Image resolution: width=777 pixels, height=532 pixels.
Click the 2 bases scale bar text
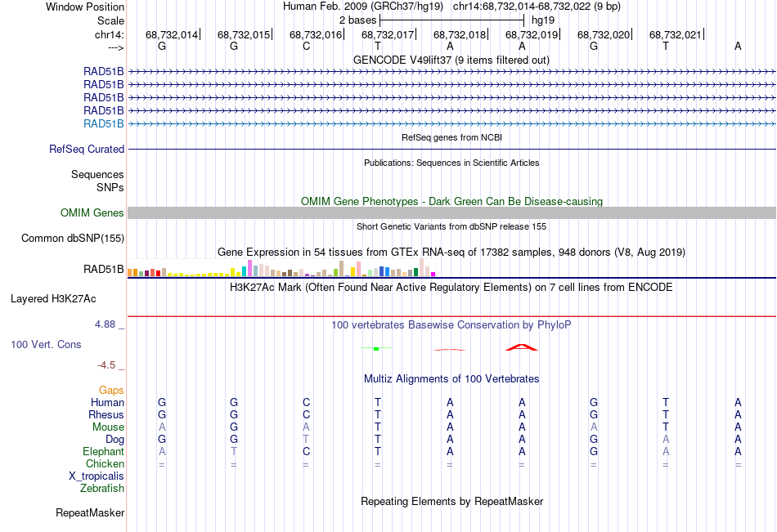coord(357,20)
